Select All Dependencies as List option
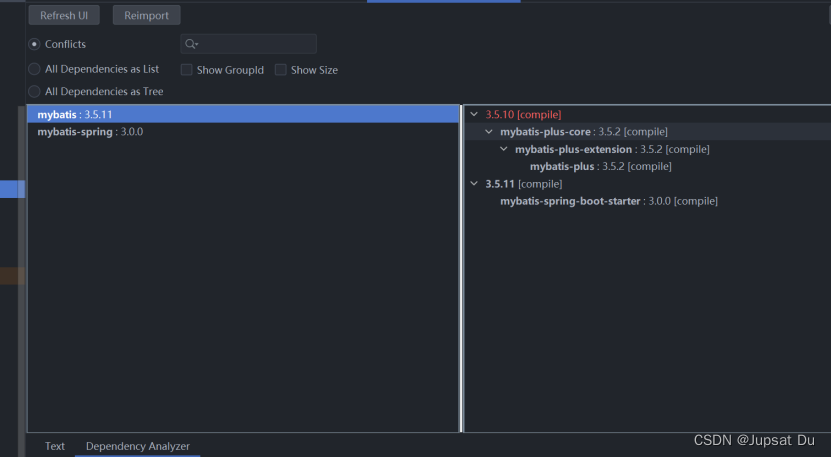The width and height of the screenshot is (831, 458). (34, 69)
